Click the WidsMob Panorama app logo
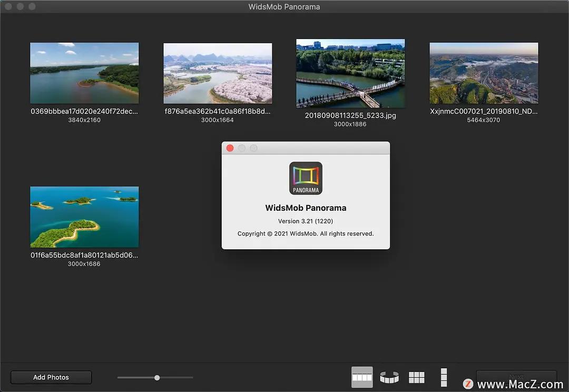This screenshot has width=569, height=392. (x=306, y=178)
